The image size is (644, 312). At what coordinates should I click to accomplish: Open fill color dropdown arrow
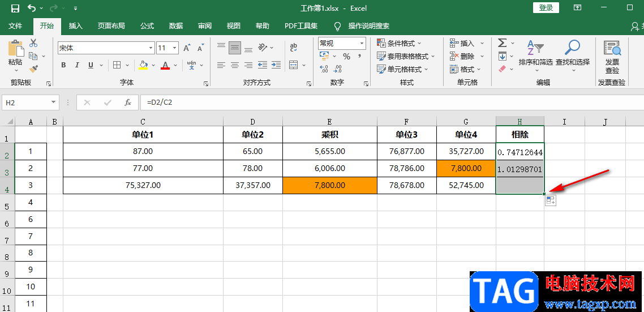[153, 65]
